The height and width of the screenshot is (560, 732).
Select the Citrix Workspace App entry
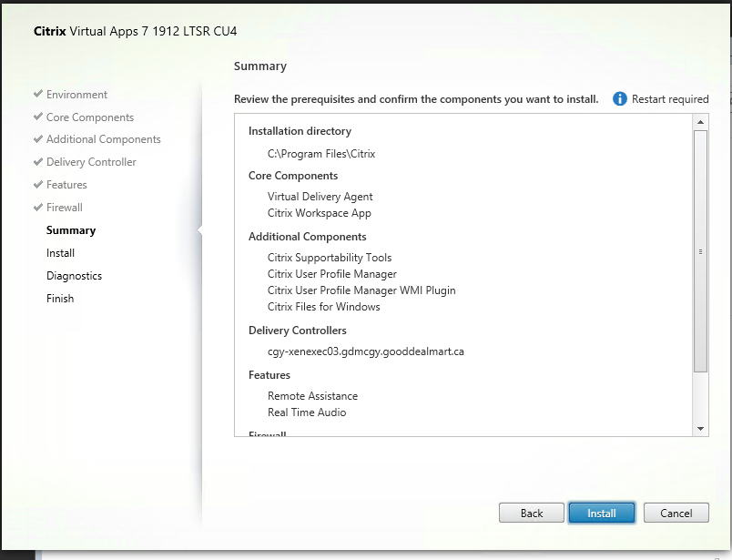click(x=320, y=213)
